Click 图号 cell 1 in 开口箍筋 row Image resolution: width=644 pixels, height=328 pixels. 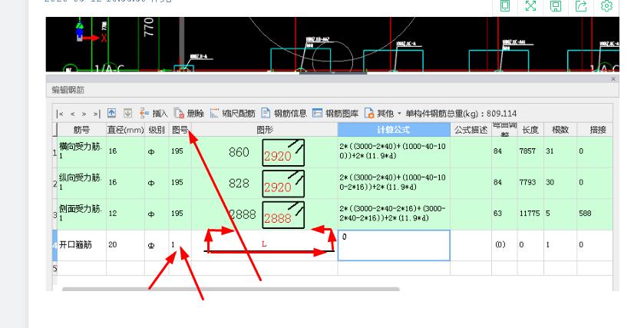tap(180, 245)
